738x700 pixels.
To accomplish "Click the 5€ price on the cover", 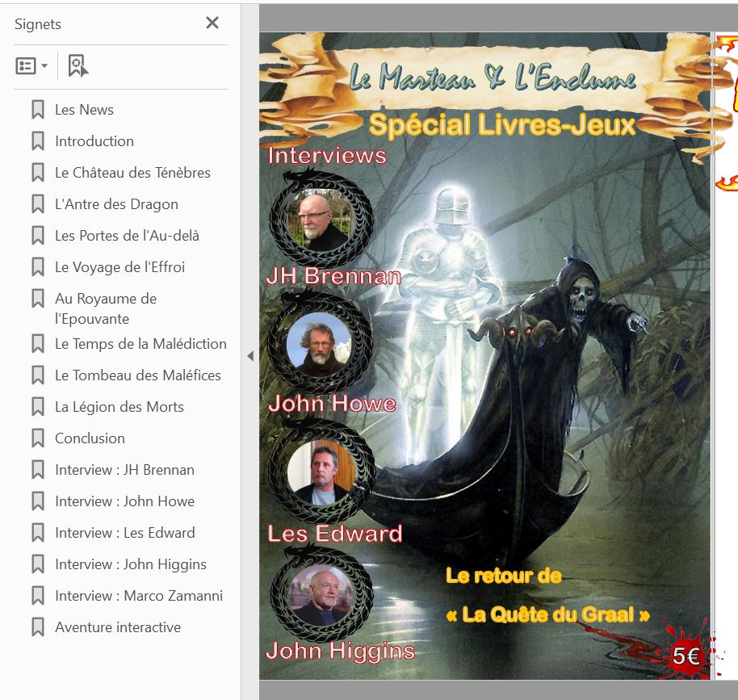I will (686, 656).
